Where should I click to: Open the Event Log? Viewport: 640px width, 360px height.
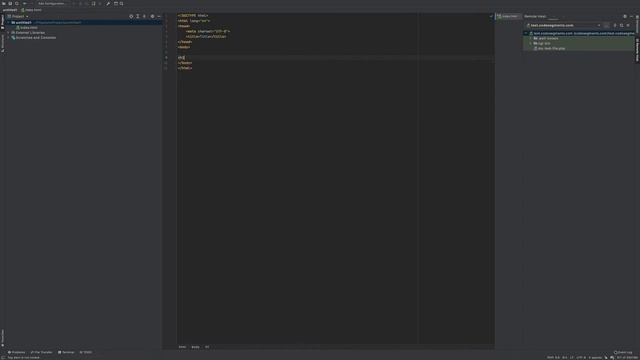pos(623,352)
